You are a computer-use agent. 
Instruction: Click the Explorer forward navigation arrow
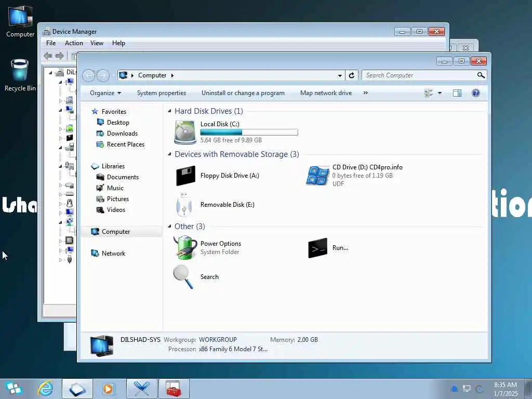[x=103, y=75]
